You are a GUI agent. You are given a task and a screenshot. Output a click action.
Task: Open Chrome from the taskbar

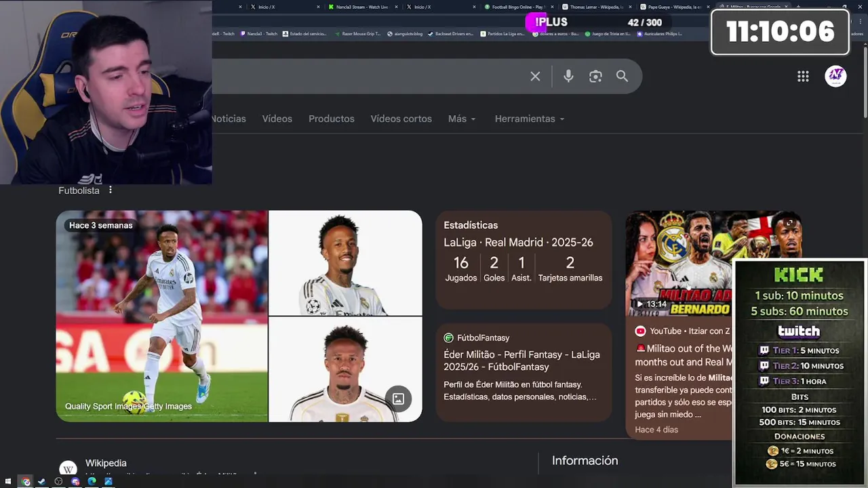point(26,481)
